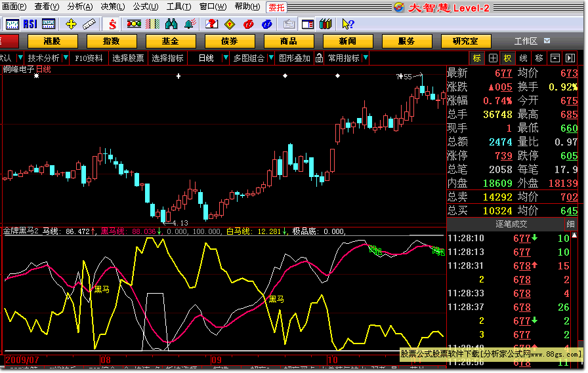Image resolution: width=588 pixels, height=373 pixels.
Task: Click F10资料 in the toolbar
Action: (89, 58)
